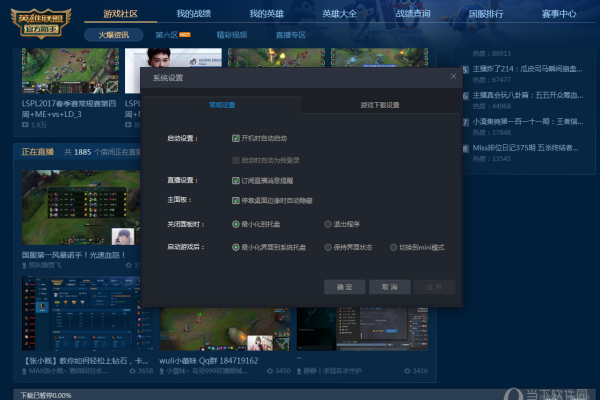Click rank number 8 badge
The width and height of the screenshot is (600, 400).
[x=465, y=149]
